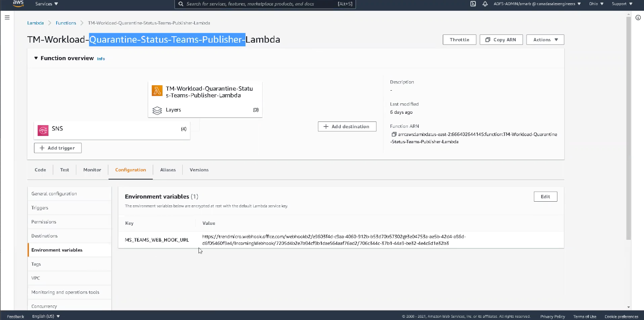The image size is (644, 320).
Task: Select the SNS trigger icon
Action: pyautogui.click(x=43, y=130)
